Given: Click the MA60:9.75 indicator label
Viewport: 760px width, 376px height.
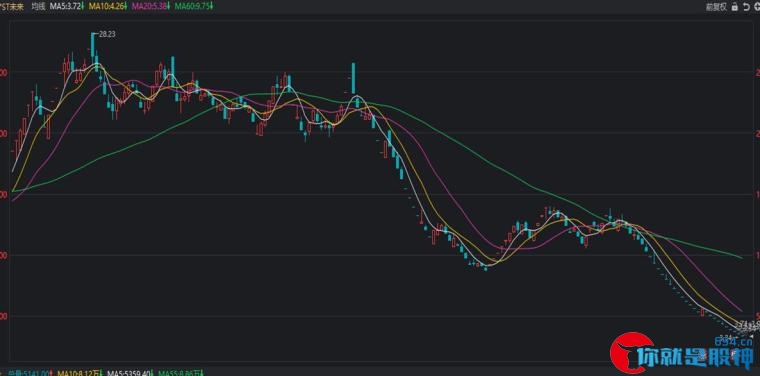Looking at the screenshot, I should click(x=190, y=7).
